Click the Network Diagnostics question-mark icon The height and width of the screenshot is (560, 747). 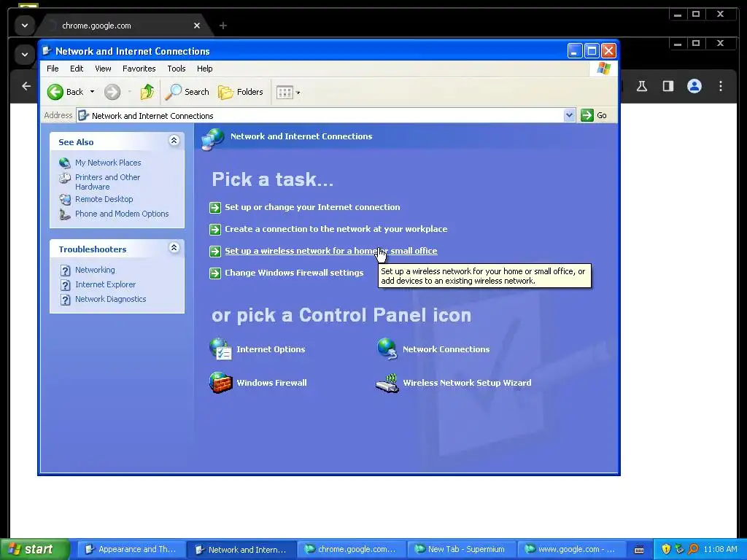[x=65, y=300]
